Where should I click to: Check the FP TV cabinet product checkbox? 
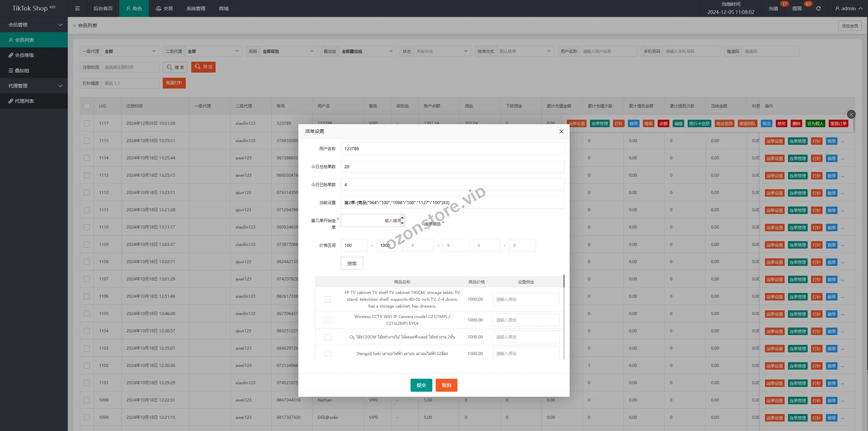point(328,299)
